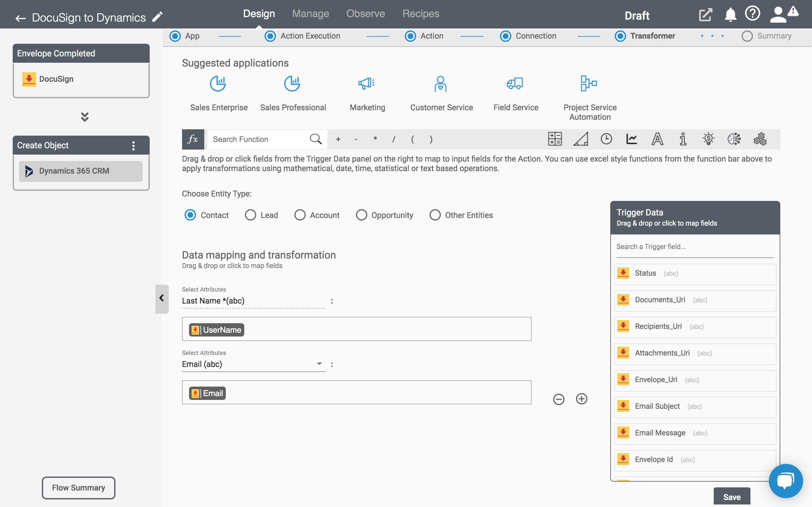Image resolution: width=812 pixels, height=507 pixels.
Task: Switch to the Manage tab
Action: tap(310, 13)
